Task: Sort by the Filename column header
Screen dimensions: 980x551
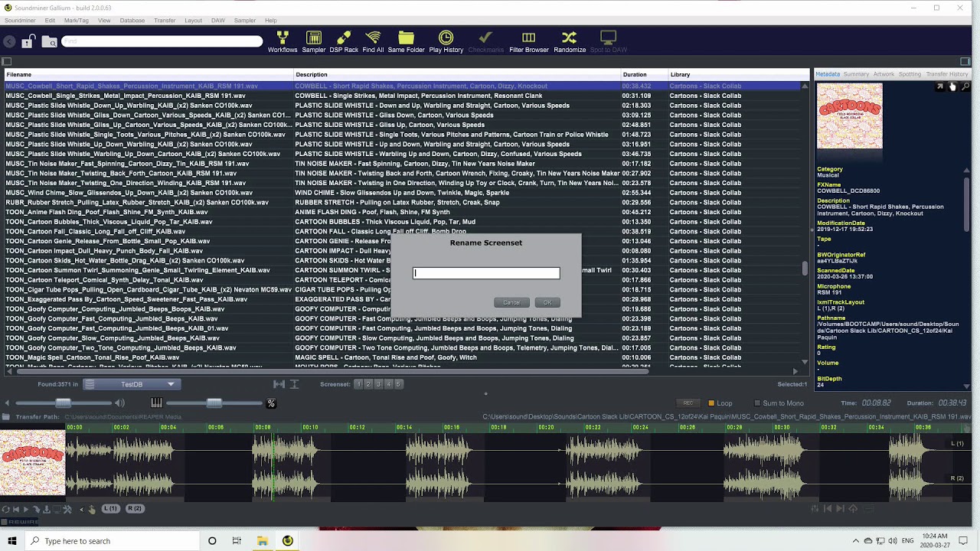Action: tap(149, 74)
